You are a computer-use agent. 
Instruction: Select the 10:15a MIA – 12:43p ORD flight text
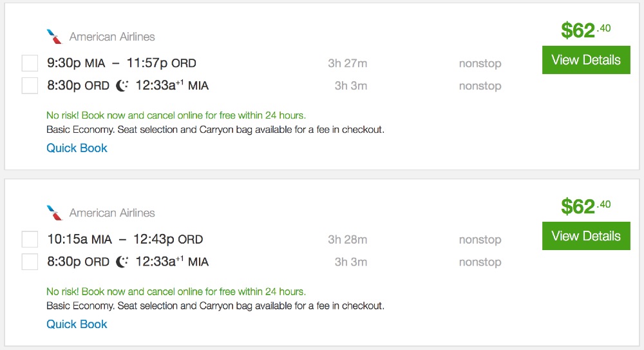(x=125, y=239)
